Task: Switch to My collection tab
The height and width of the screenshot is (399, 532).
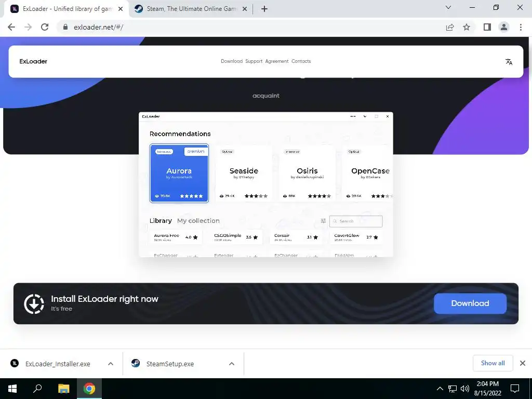Action: (198, 221)
